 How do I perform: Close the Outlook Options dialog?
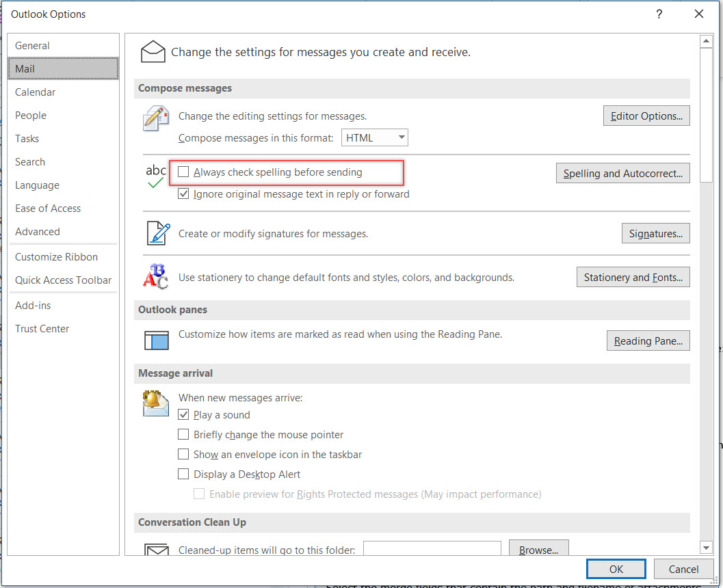click(699, 14)
